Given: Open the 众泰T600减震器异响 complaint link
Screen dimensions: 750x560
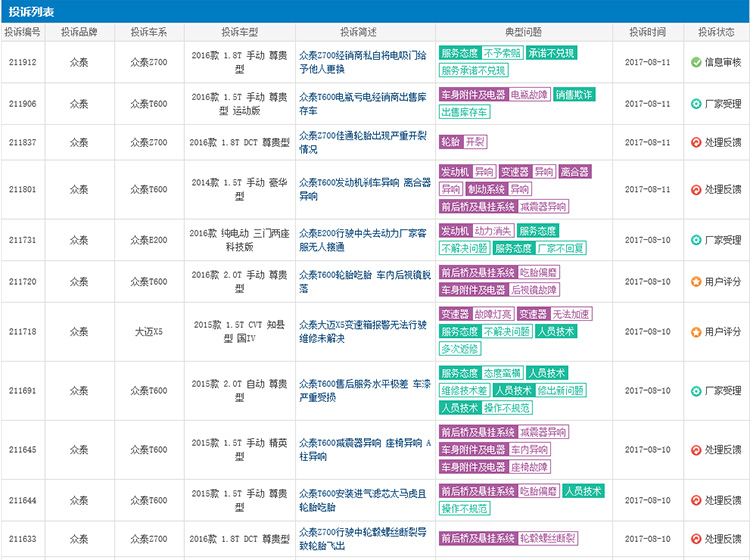Looking at the screenshot, I should [x=364, y=449].
